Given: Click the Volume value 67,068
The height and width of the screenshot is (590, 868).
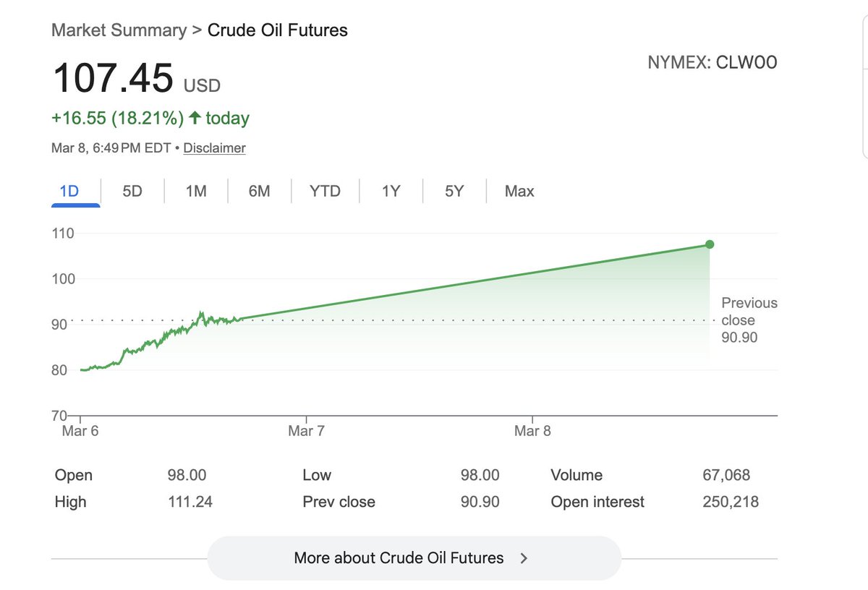Looking at the screenshot, I should click(726, 475).
